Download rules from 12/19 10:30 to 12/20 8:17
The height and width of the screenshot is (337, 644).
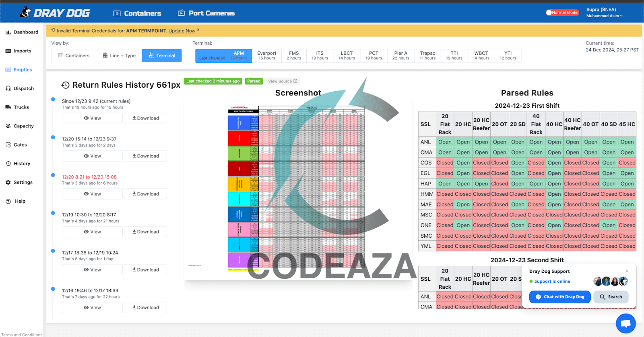[145, 232]
